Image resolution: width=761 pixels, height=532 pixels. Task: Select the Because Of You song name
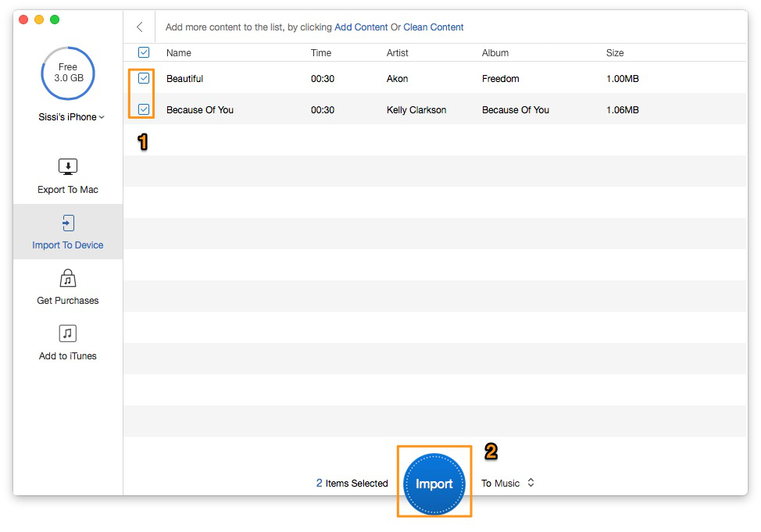200,109
